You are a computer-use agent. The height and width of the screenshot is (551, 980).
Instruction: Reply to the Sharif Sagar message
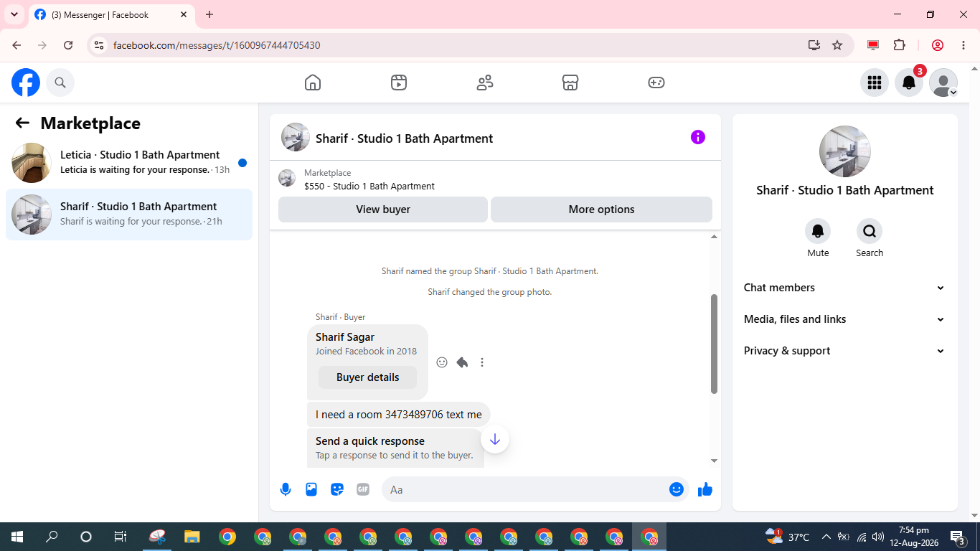click(462, 362)
